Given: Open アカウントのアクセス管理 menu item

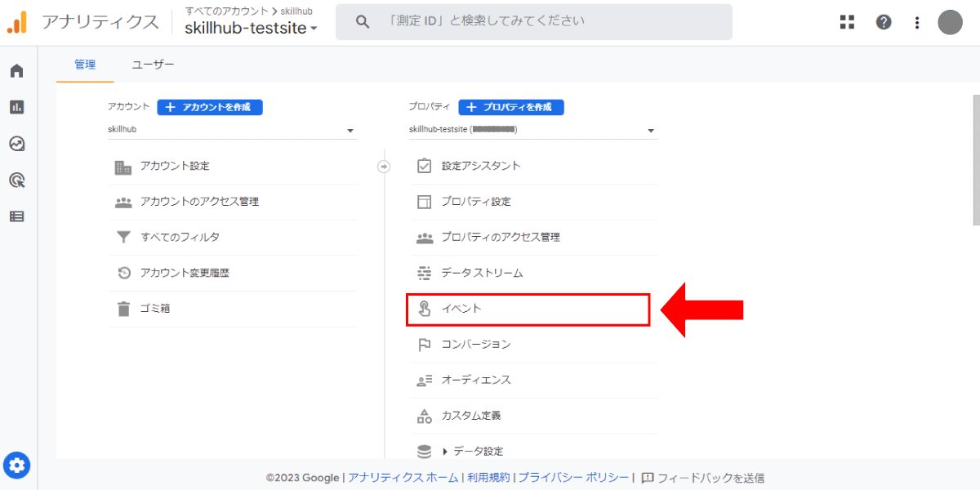Looking at the screenshot, I should [x=234, y=202].
